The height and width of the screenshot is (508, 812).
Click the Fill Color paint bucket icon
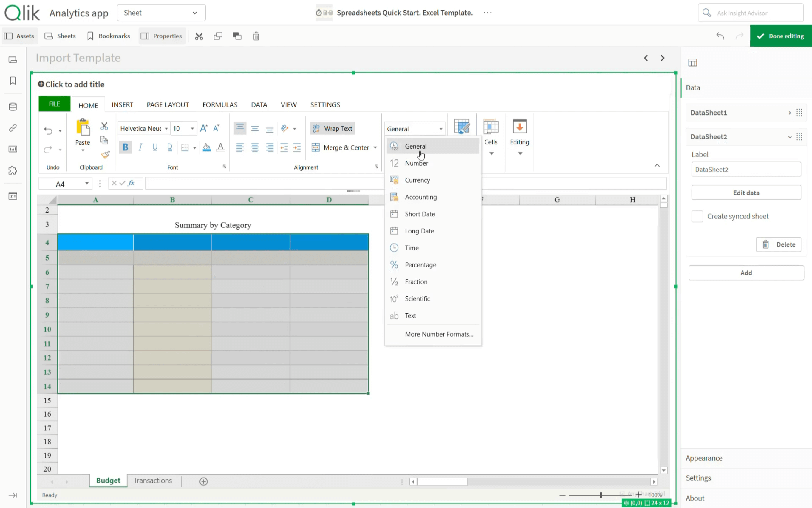pyautogui.click(x=206, y=147)
